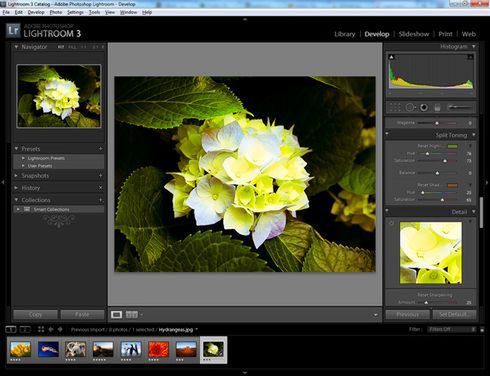Expand the History panel
Screen dimensions: 490x376
16,188
